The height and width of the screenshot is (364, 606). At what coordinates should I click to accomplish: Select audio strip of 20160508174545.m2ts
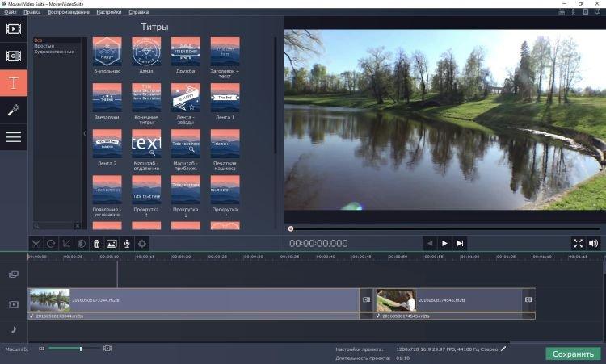click(455, 316)
